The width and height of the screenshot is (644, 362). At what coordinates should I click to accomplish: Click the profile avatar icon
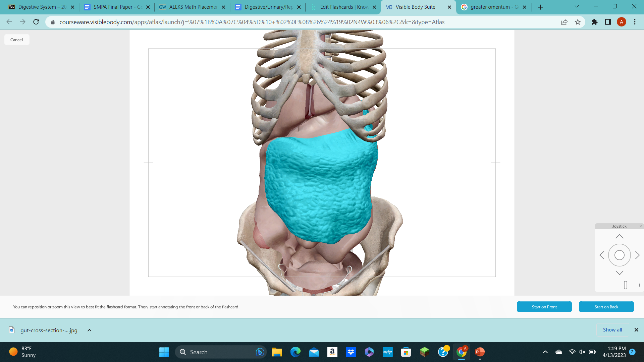click(622, 22)
